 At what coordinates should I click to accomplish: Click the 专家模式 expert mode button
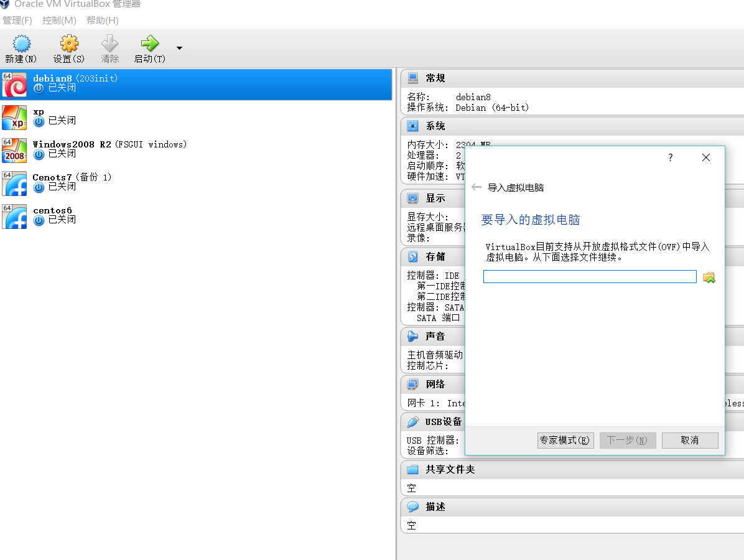[x=565, y=440]
